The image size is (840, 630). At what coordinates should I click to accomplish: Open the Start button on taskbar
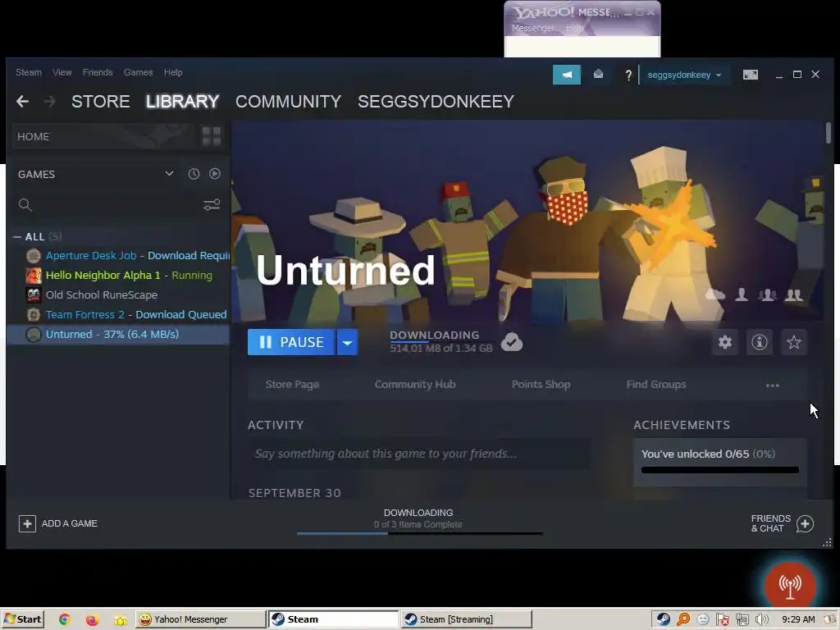point(22,619)
